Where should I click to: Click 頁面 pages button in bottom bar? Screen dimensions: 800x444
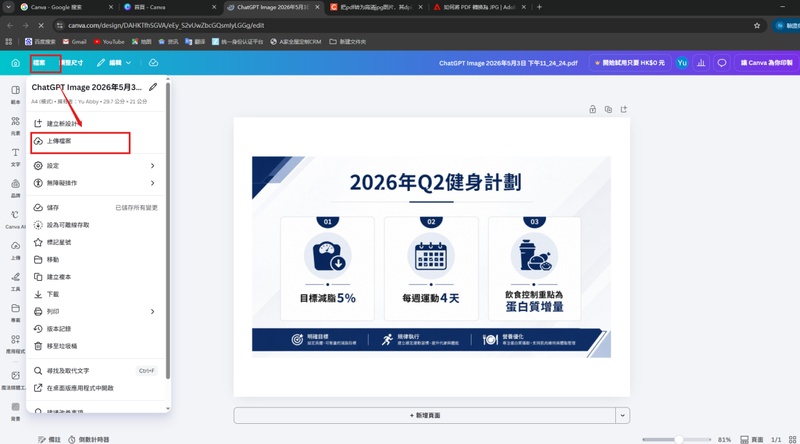752,439
